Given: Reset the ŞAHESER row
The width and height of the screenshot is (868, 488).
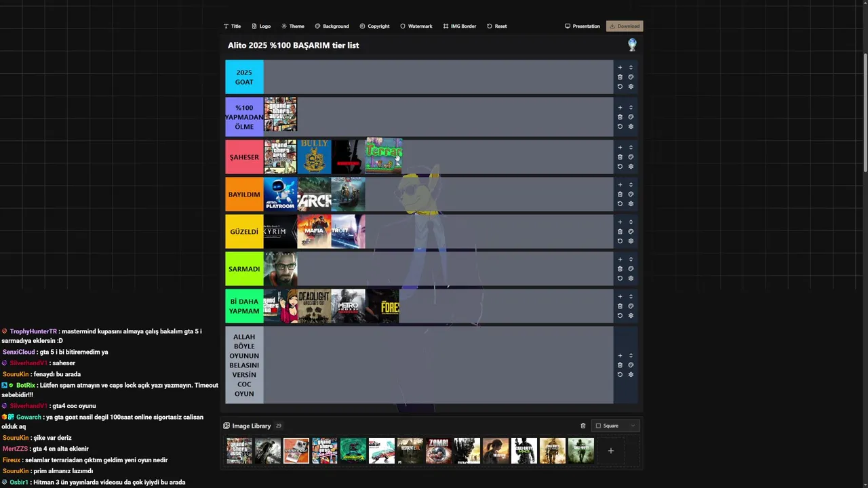Looking at the screenshot, I should pos(620,167).
